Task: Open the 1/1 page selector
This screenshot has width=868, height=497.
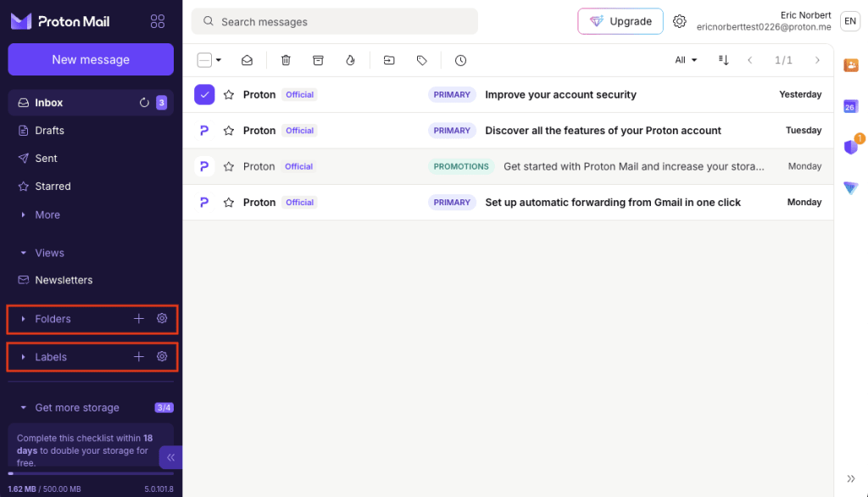Action: coord(783,60)
